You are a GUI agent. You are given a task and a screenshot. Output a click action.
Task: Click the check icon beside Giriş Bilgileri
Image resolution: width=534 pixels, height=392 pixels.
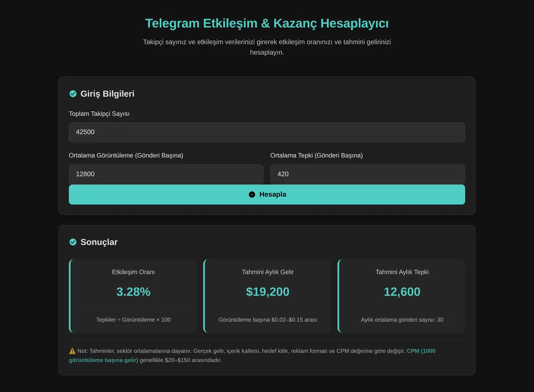[x=73, y=94]
